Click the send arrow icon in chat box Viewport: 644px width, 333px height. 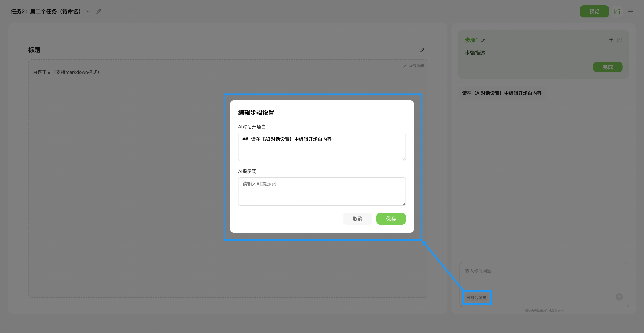[x=619, y=297]
